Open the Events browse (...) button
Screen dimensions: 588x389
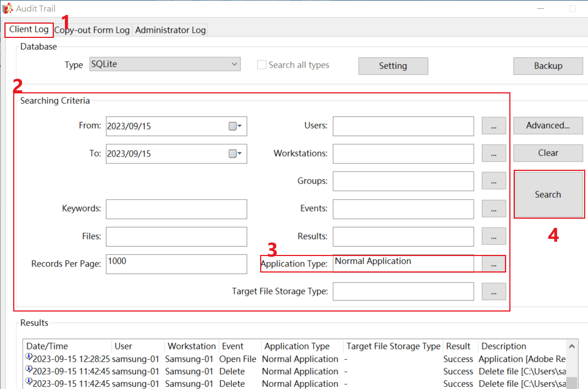click(x=493, y=209)
